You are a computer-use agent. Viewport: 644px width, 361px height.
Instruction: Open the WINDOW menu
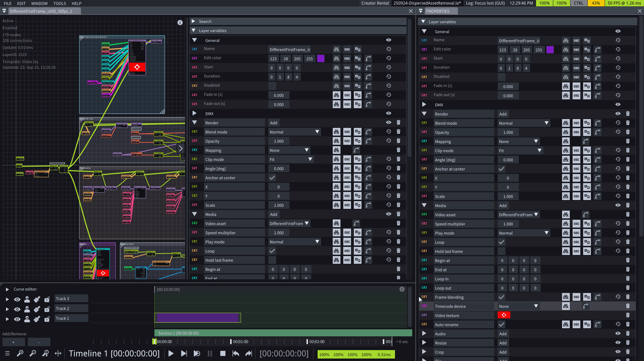(39, 4)
